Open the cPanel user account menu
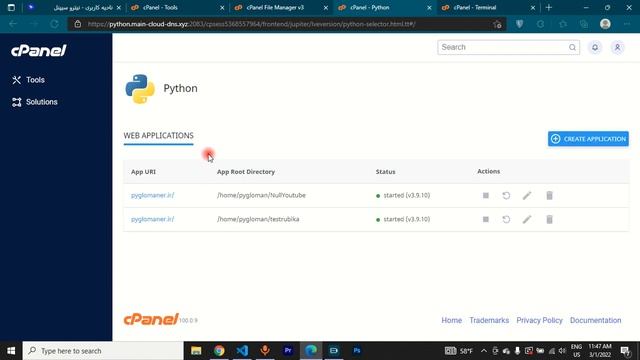The height and width of the screenshot is (360, 640). [618, 47]
